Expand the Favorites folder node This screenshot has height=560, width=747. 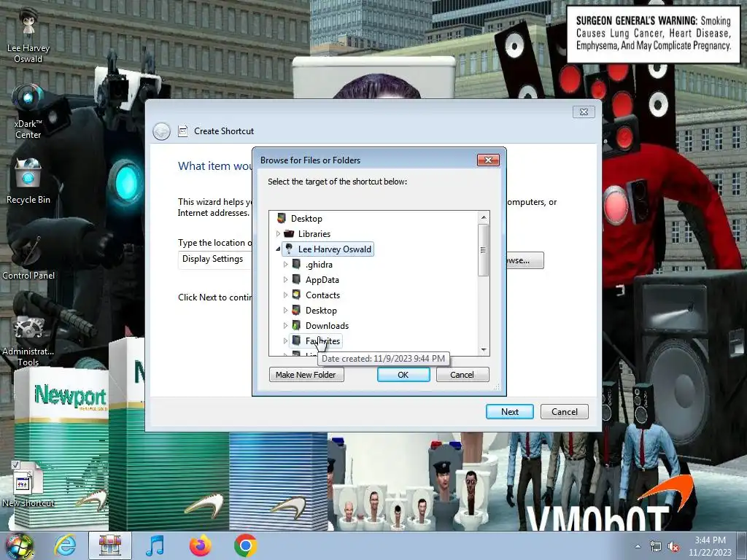285,341
